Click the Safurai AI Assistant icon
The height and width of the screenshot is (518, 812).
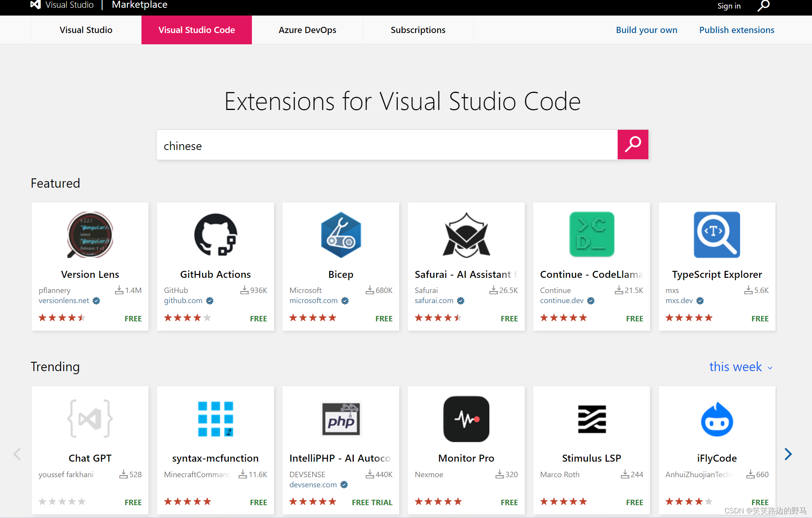point(466,235)
